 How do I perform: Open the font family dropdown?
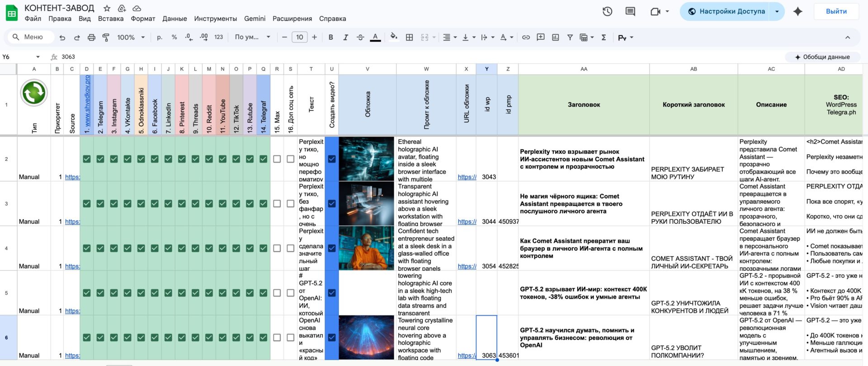pyautogui.click(x=252, y=38)
